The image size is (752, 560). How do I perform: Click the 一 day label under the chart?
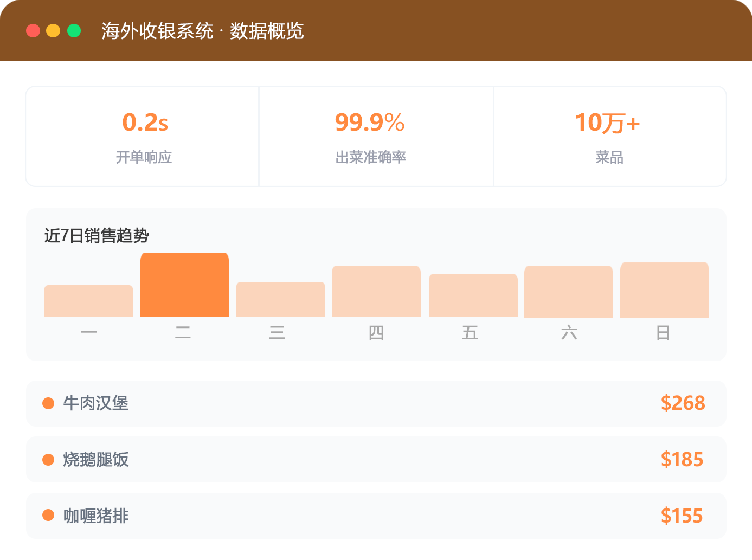point(89,332)
